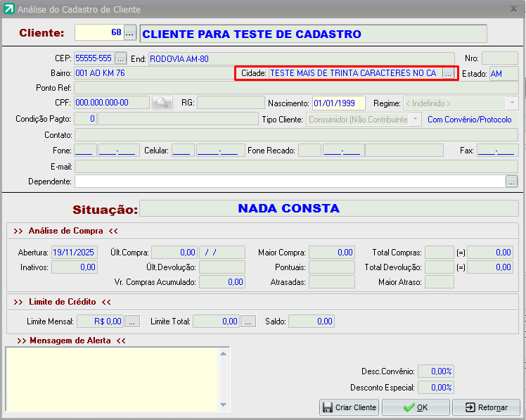
Task: Expand the Regime dropdown
Action: click(x=511, y=103)
